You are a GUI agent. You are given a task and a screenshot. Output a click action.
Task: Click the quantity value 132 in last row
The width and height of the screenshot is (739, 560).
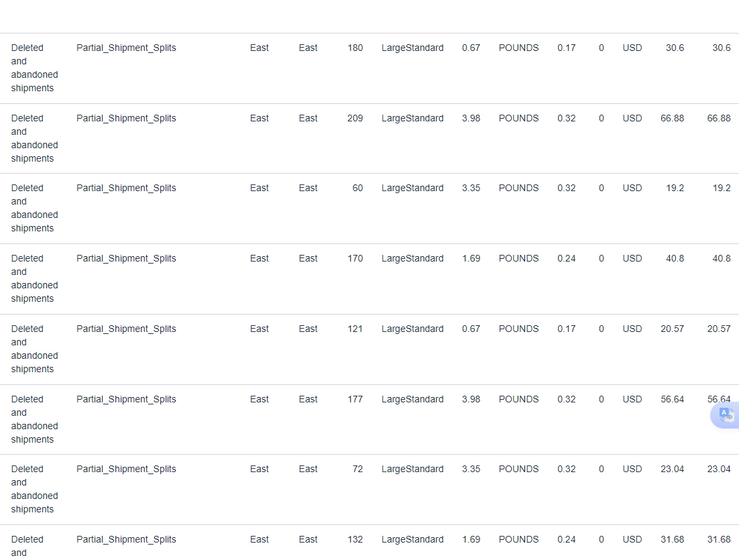tap(355, 539)
